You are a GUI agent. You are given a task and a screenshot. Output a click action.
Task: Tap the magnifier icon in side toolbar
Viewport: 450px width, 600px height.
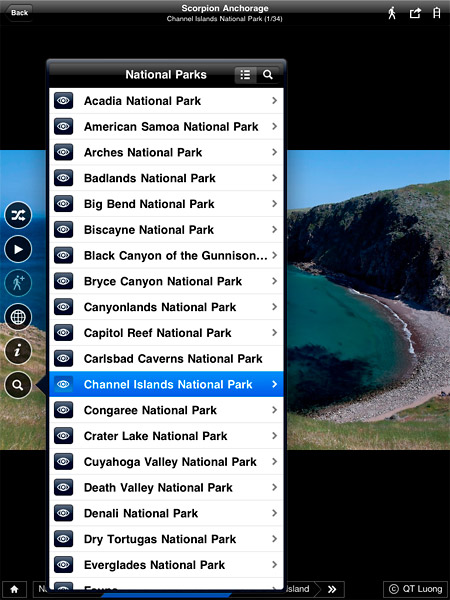tap(18, 385)
